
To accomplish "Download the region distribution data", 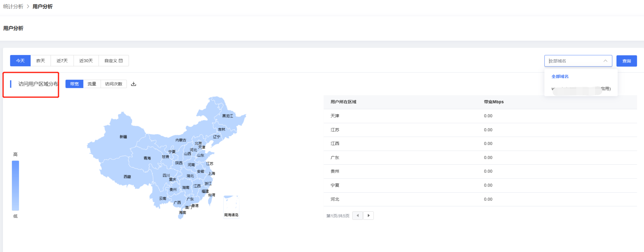I will (x=133, y=84).
